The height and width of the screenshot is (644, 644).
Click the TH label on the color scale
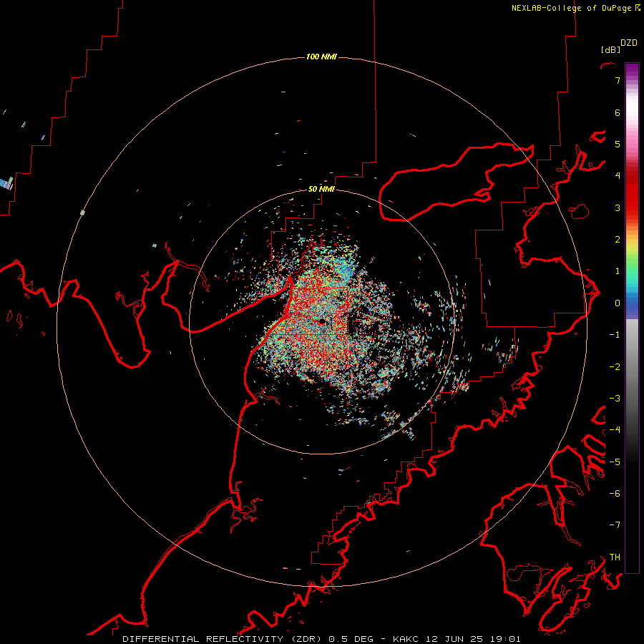(x=615, y=557)
